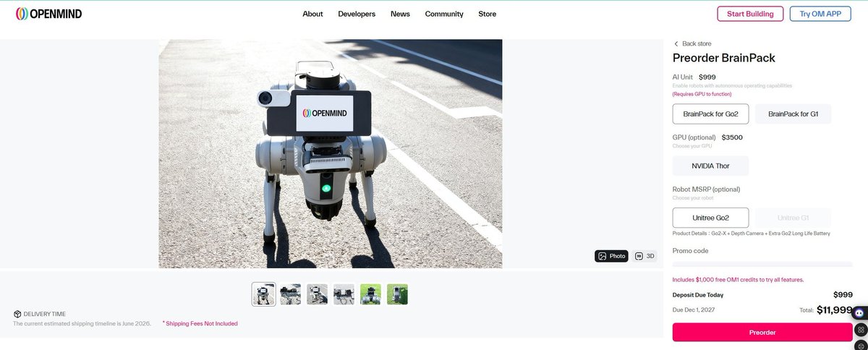Switch viewer to 3D mode
The height and width of the screenshot is (350, 868).
645,256
